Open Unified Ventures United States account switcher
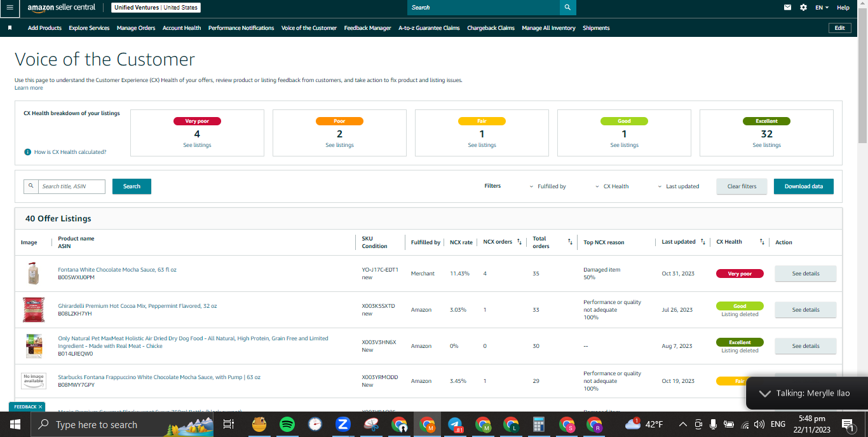 [156, 8]
